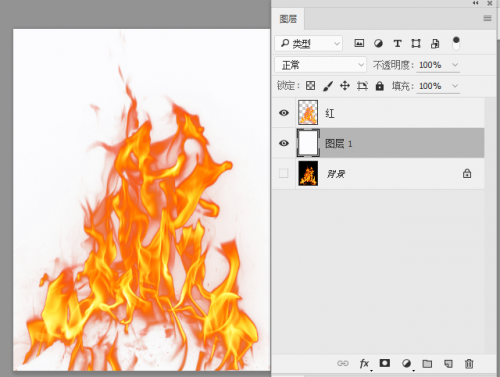The height and width of the screenshot is (377, 500).
Task: Filter for adjustment layers icon
Action: coord(378,43)
